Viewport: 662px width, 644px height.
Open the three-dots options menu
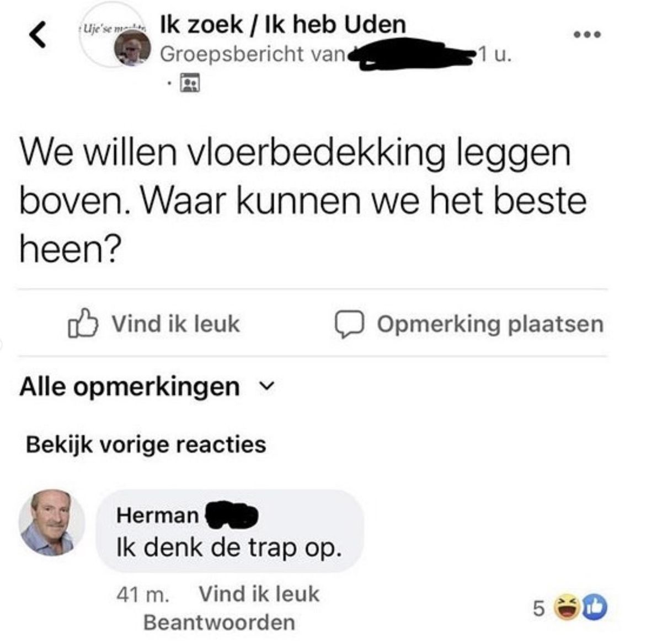(586, 35)
